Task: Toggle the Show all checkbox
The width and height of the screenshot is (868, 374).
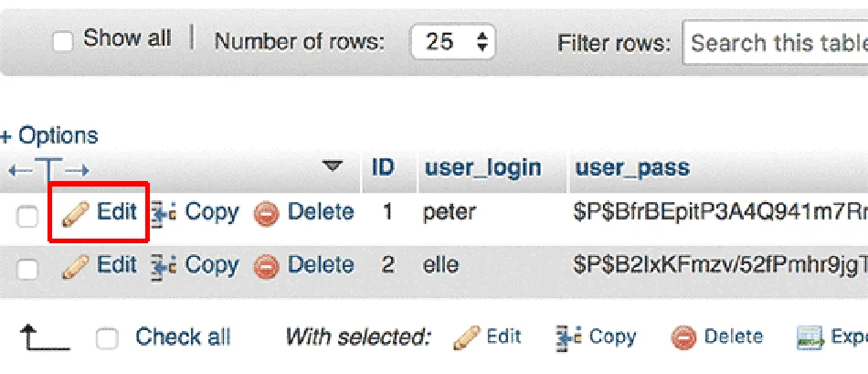Action: point(63,41)
